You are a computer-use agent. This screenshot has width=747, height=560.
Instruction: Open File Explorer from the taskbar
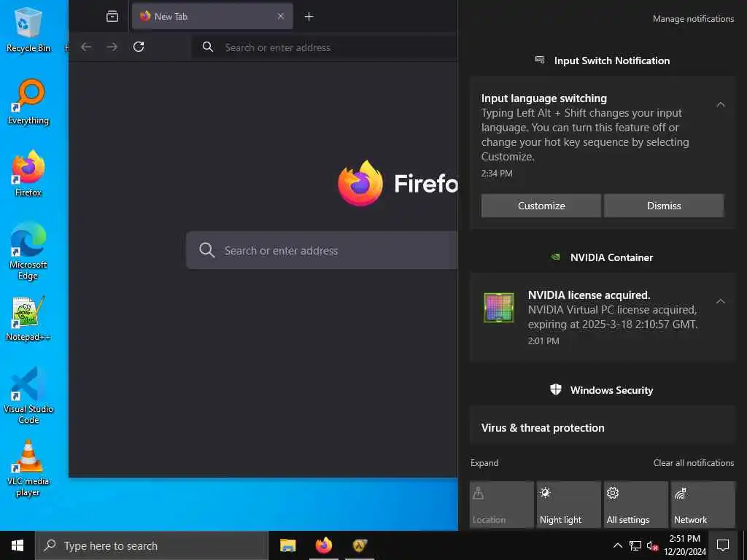coord(287,545)
